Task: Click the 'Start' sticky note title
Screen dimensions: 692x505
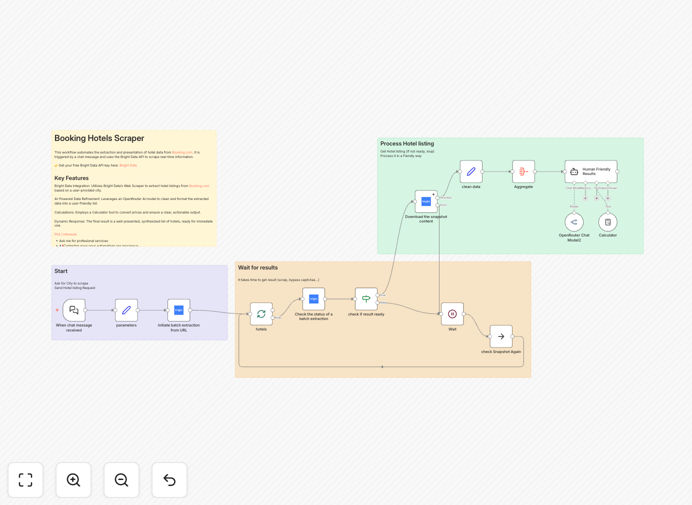Action: click(x=61, y=271)
